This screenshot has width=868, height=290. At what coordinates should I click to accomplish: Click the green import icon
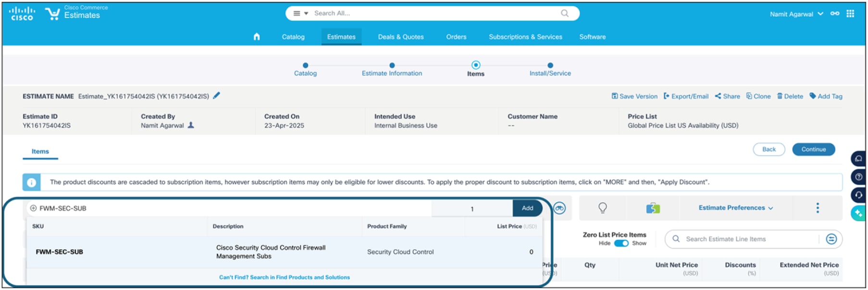(653, 208)
